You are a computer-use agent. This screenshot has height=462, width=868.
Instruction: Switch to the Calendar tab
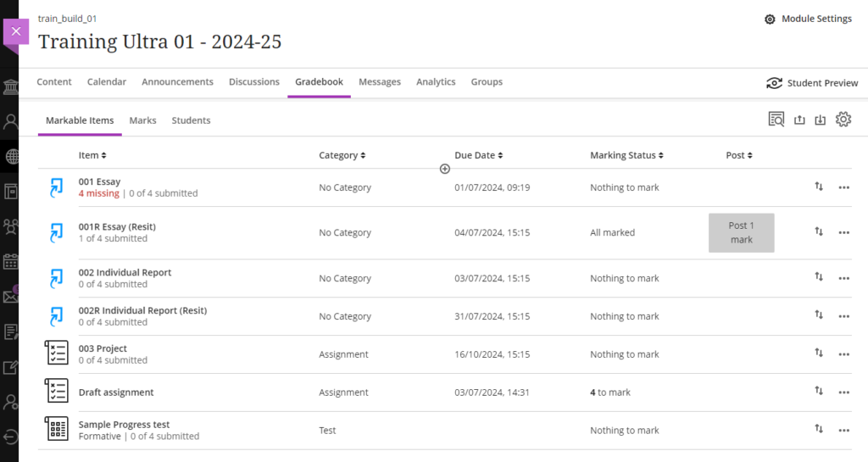tap(107, 82)
